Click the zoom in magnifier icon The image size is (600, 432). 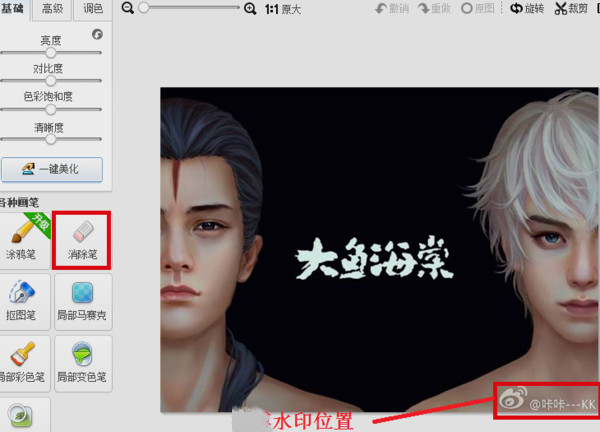[250, 8]
